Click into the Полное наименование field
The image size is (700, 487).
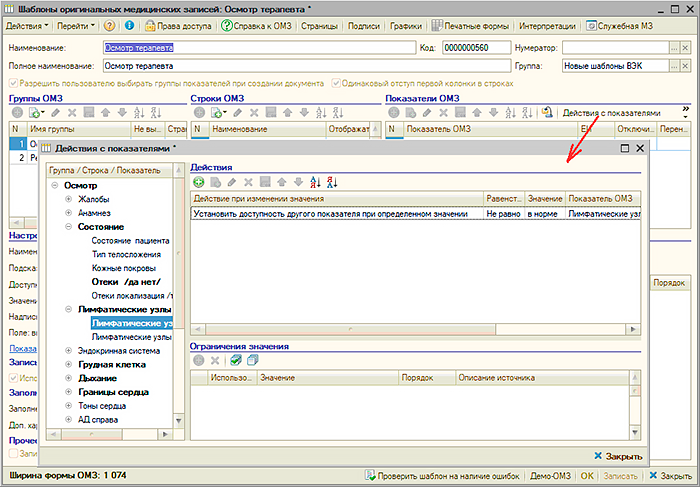258,65
